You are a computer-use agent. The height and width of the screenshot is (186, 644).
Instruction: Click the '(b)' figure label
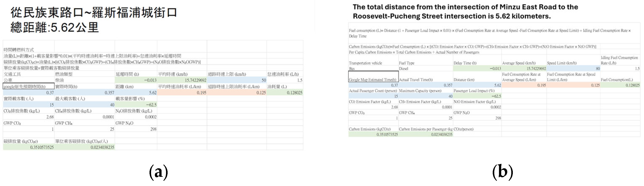(503, 172)
